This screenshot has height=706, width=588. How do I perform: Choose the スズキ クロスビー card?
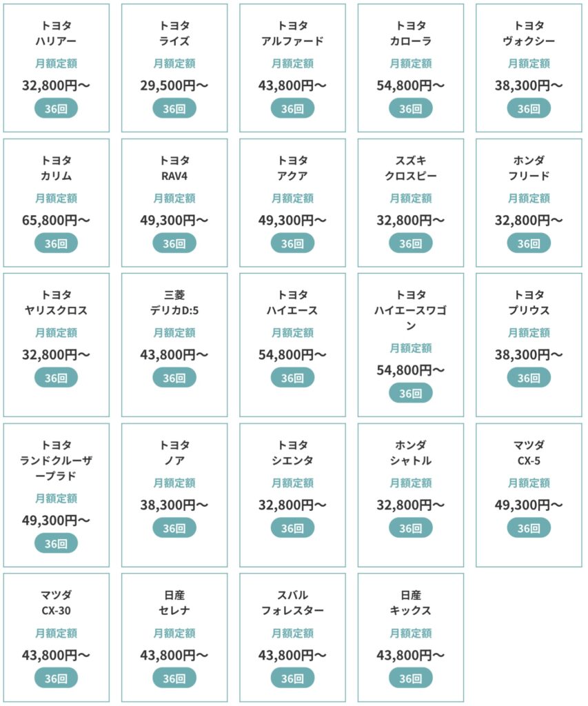coord(411,203)
